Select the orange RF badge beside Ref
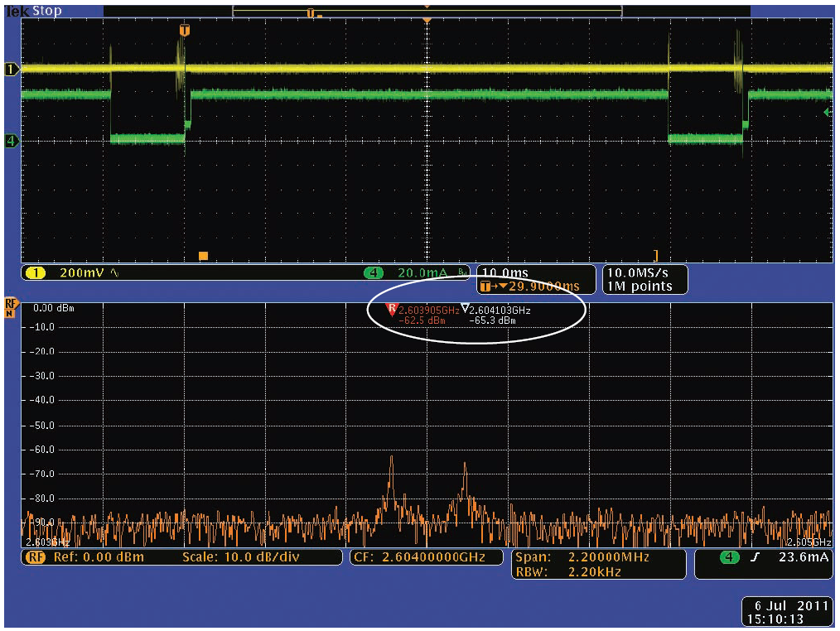 (x=36, y=557)
